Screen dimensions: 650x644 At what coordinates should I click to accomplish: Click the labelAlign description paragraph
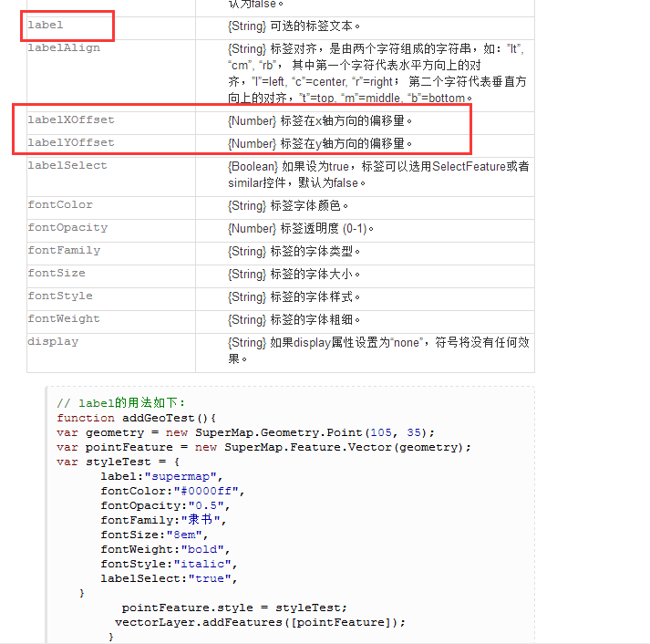pyautogui.click(x=377, y=73)
